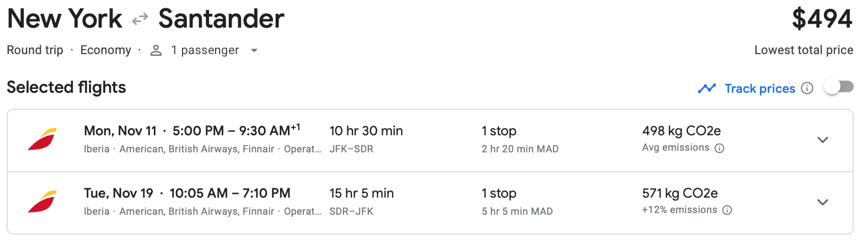Click the Avg emissions info icon
The width and height of the screenshot is (868, 244).
click(719, 148)
